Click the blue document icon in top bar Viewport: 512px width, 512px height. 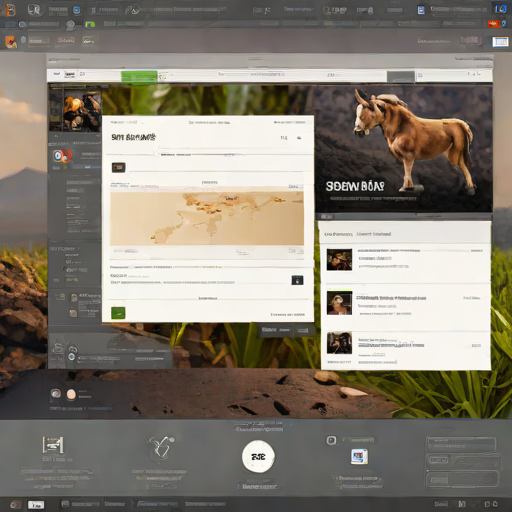tap(421, 10)
